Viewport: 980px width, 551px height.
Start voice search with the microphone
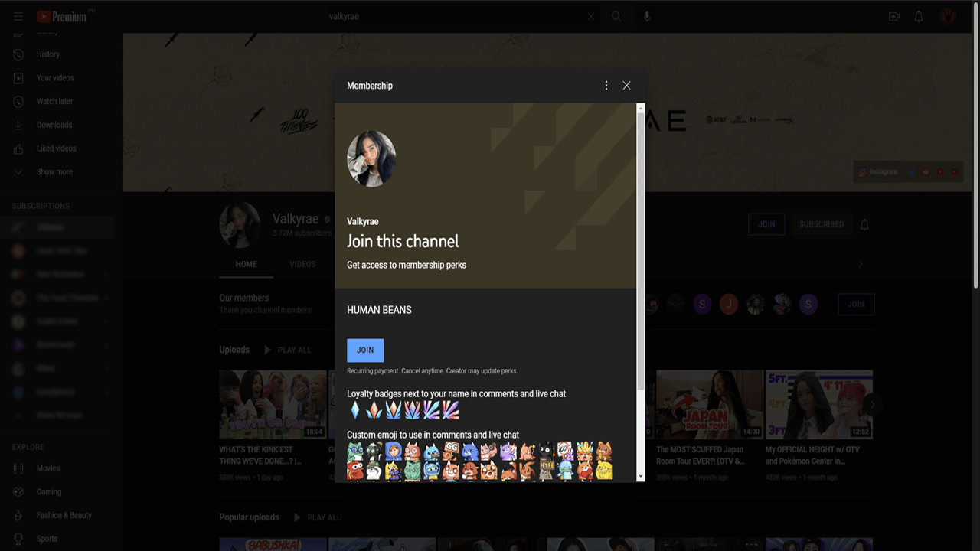coord(647,16)
